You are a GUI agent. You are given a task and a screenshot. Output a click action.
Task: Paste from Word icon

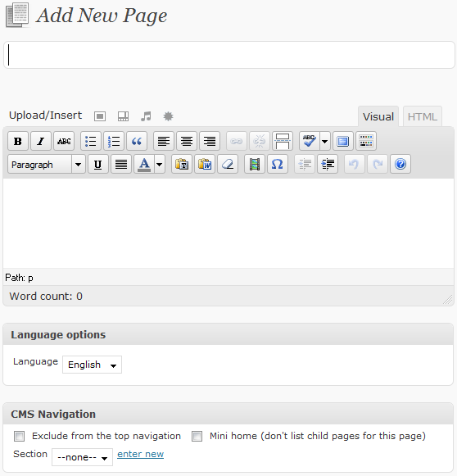coord(205,164)
